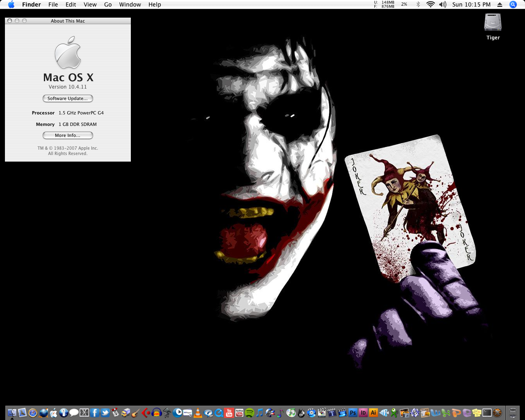Click the 2% CPU usage readout
Screen dimensions: 525x420
click(404, 5)
